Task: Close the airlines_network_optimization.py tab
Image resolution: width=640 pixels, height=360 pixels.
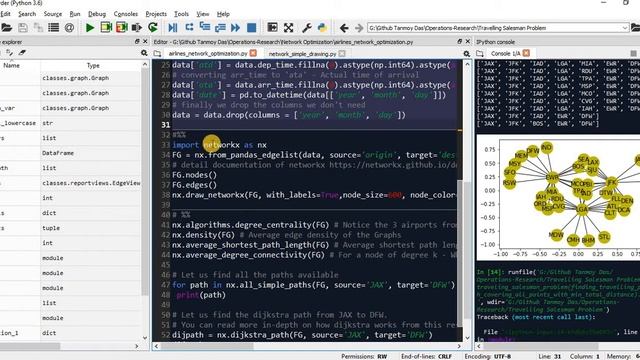Action: (x=253, y=53)
